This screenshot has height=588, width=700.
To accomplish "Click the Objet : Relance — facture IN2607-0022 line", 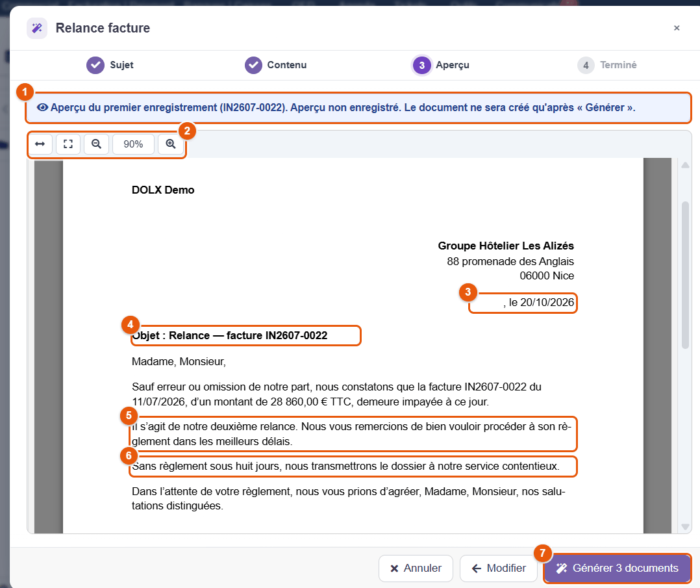I will point(229,335).
